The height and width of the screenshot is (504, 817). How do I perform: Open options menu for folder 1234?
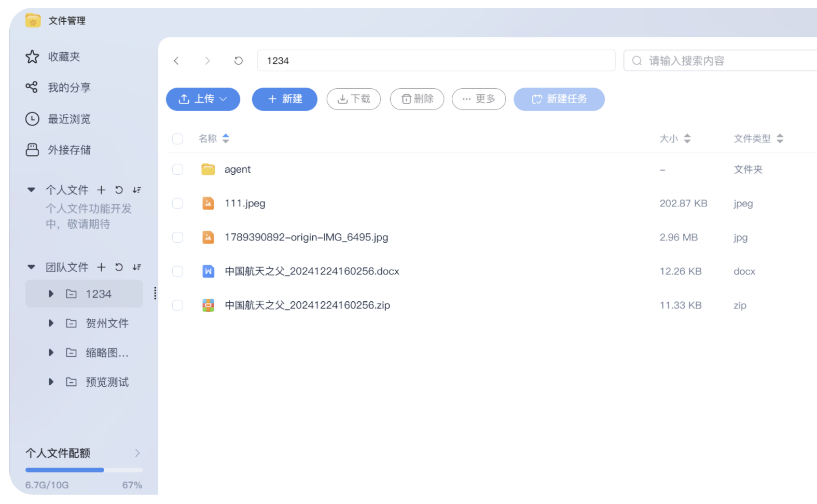pos(155,293)
